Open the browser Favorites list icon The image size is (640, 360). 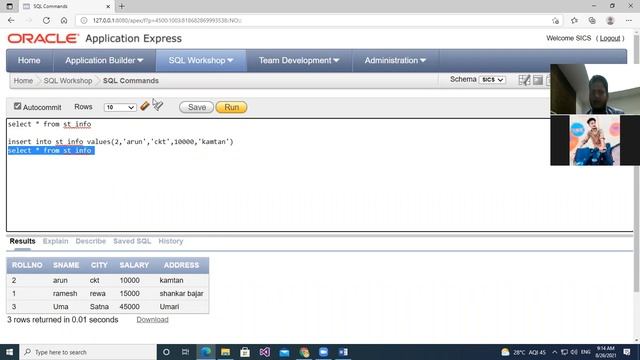tap(574, 20)
